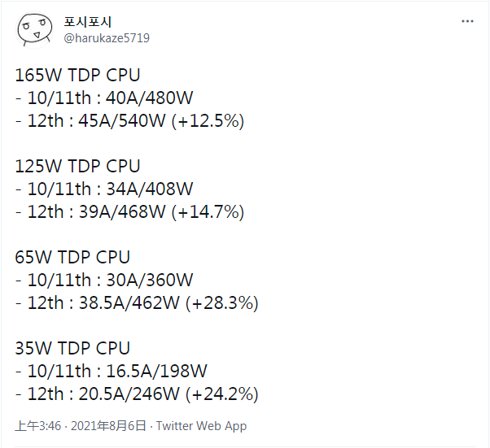This screenshot has width=490, height=448.
Task: Click the 35W TDP CPU heading line
Action: [72, 348]
